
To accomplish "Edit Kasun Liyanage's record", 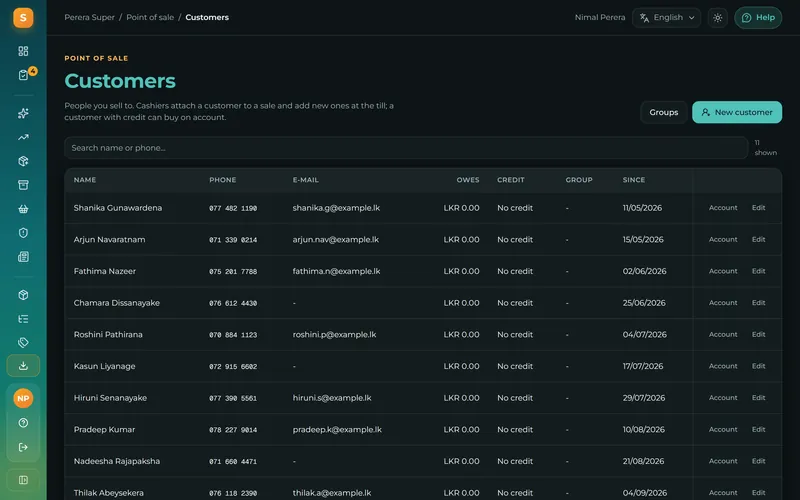I will 759,366.
